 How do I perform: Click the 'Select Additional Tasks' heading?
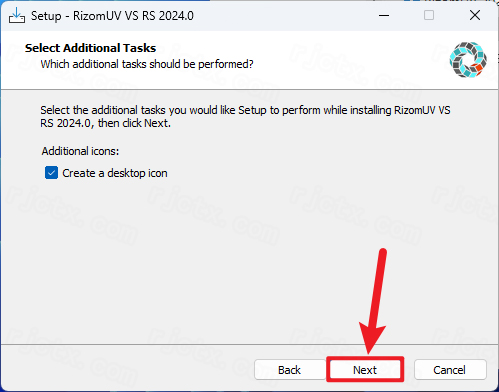coord(90,48)
